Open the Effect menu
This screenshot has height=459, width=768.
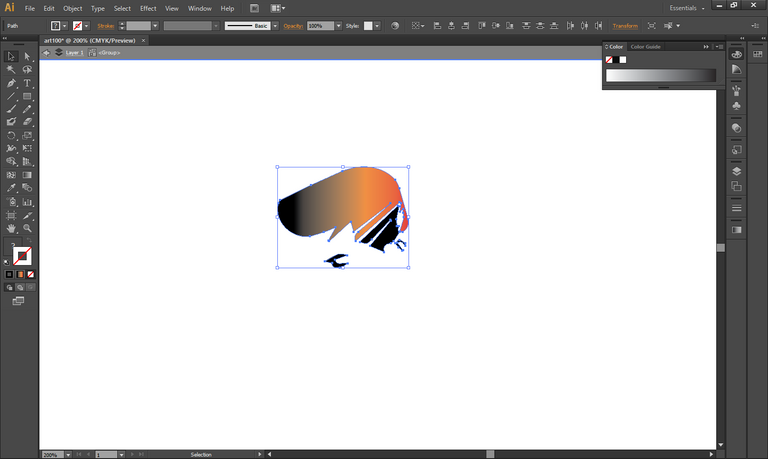click(148, 8)
